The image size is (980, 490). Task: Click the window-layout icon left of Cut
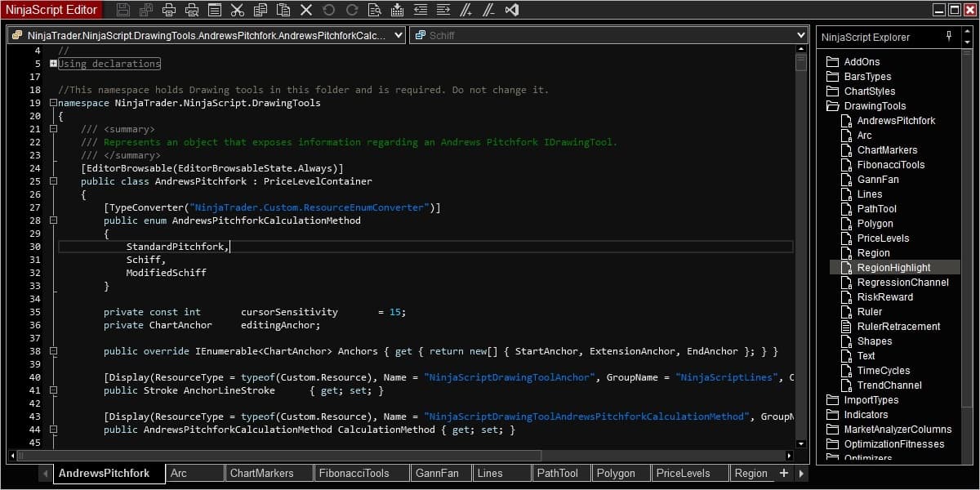pyautogui.click(x=215, y=10)
